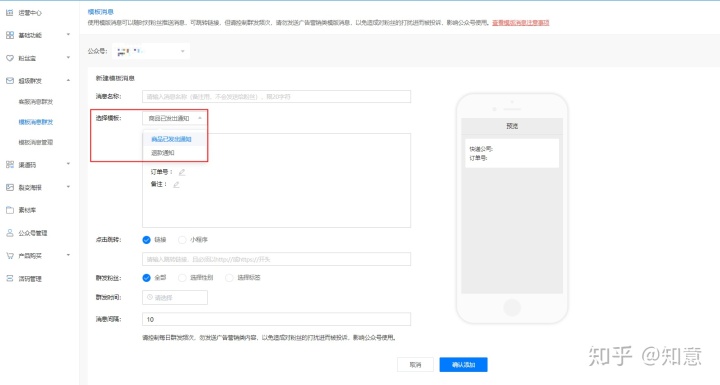Open the 公众号 account dropdown
This screenshot has height=385, width=720.
coord(151,51)
